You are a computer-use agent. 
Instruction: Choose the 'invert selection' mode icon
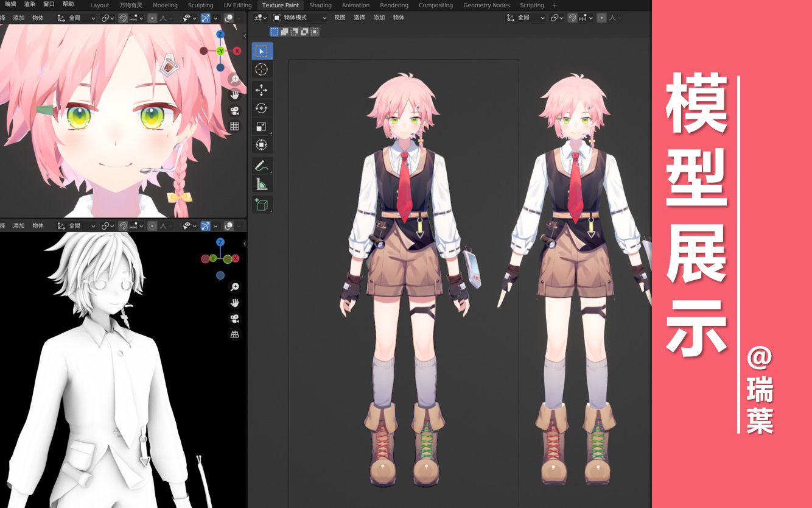click(x=304, y=32)
